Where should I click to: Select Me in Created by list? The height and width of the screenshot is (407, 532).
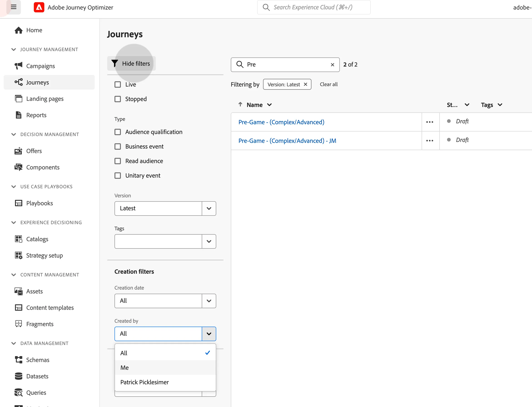click(x=165, y=368)
